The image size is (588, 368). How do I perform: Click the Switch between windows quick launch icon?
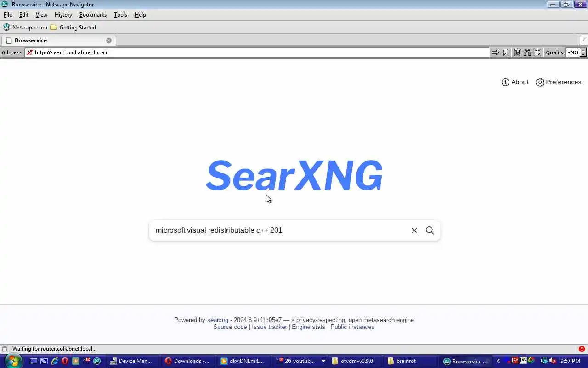44,361
